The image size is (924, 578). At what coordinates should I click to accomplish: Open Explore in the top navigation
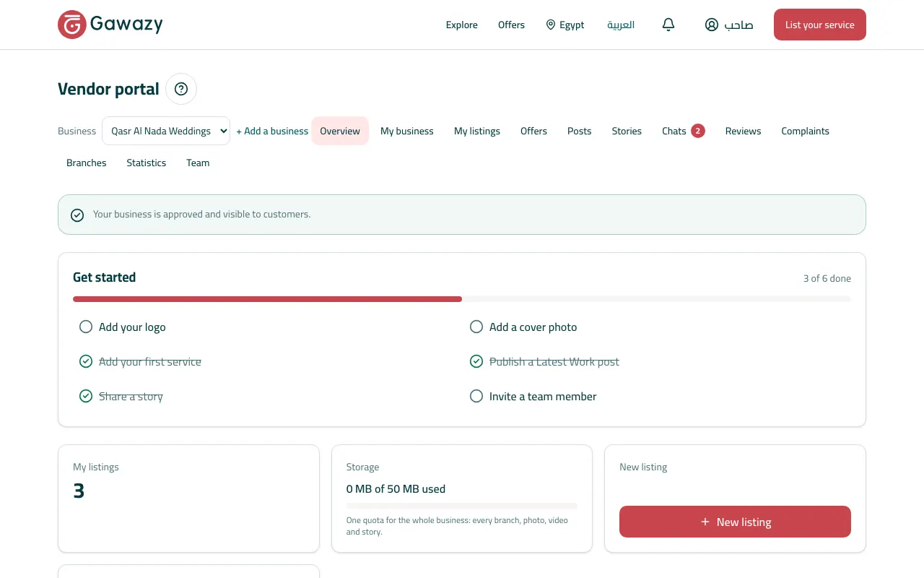462,25
